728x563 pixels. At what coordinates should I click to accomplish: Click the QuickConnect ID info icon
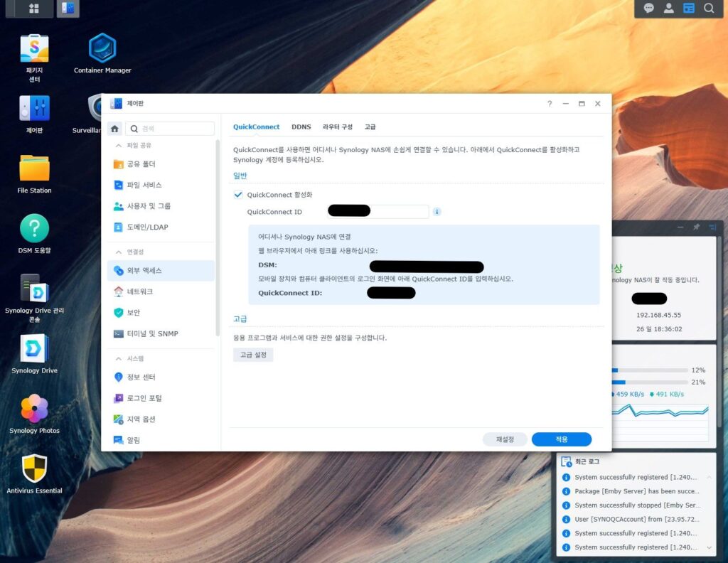(x=437, y=212)
